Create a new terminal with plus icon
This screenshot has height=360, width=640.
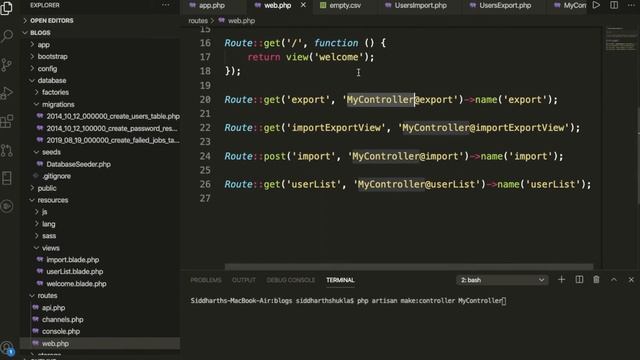click(x=561, y=280)
